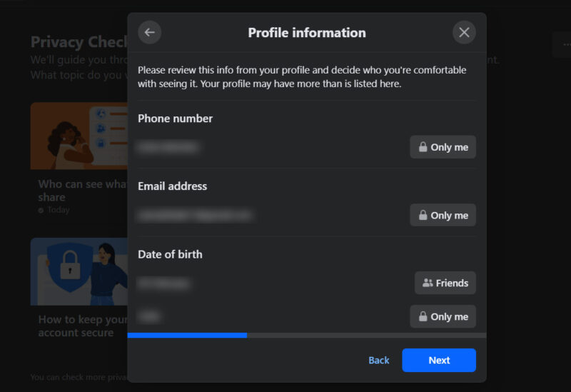Image resolution: width=571 pixels, height=392 pixels.
Task: Click the friends icon on birthday button
Action: tap(428, 283)
